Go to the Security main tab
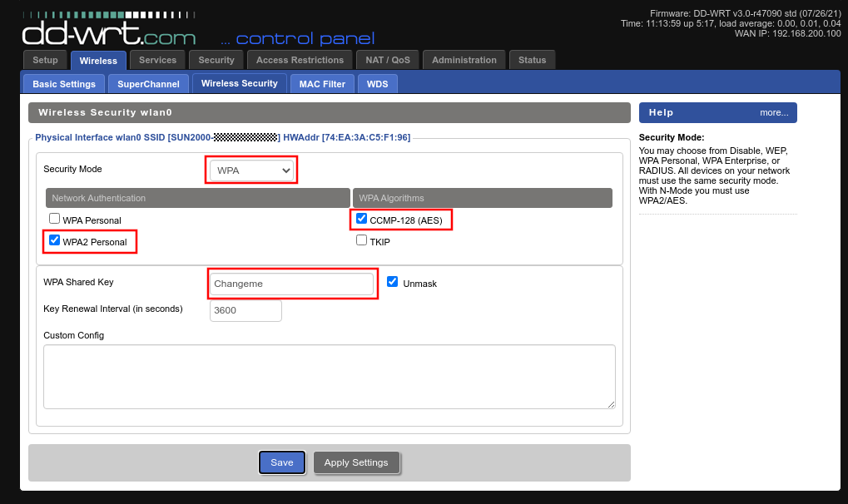Image resolution: width=848 pixels, height=504 pixels. click(x=216, y=60)
